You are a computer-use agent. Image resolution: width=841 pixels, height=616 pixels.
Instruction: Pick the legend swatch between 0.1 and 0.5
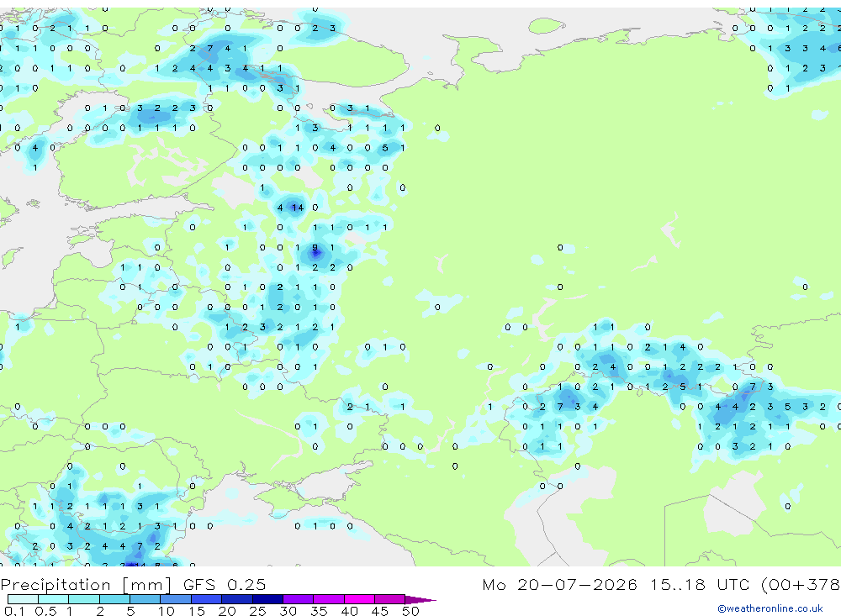[x=23, y=599]
